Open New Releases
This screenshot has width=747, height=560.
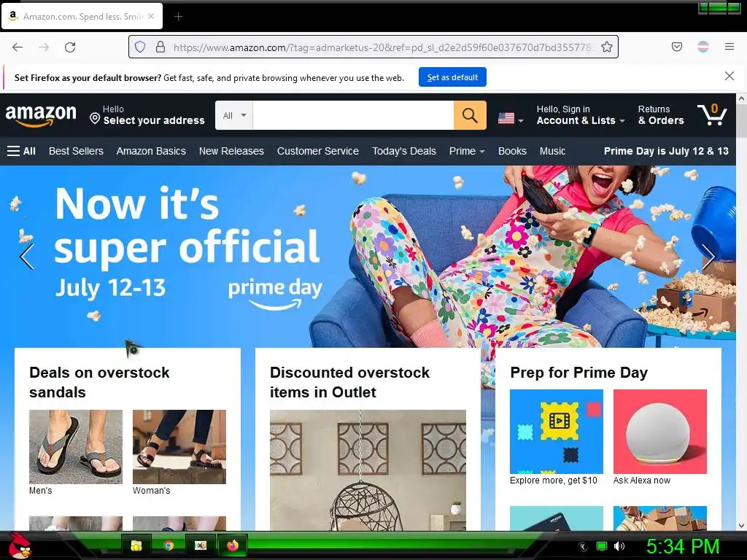231,152
